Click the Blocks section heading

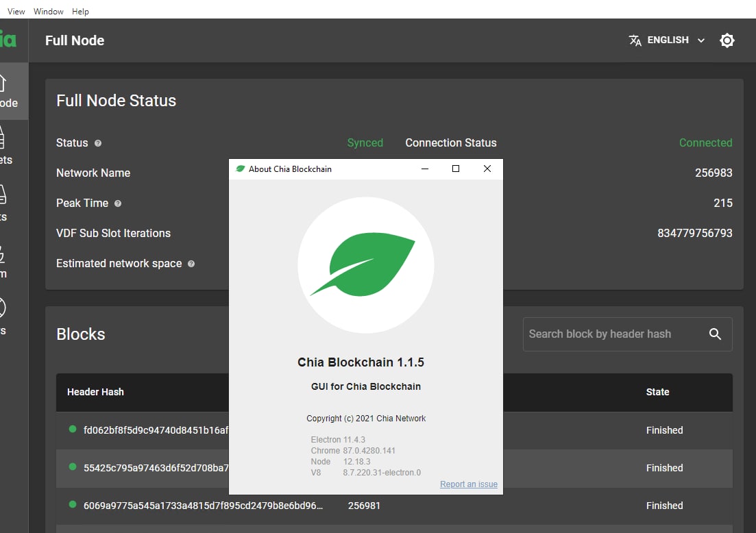[x=80, y=334]
